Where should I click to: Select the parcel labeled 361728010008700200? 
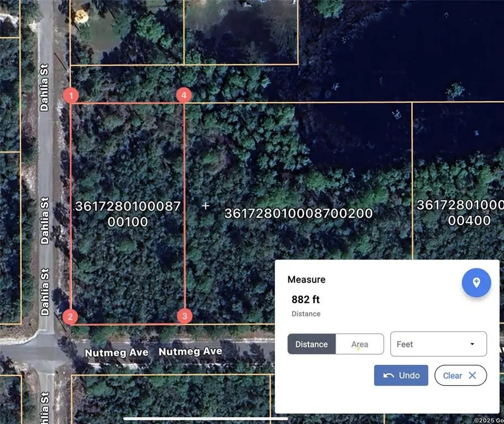[298, 214]
